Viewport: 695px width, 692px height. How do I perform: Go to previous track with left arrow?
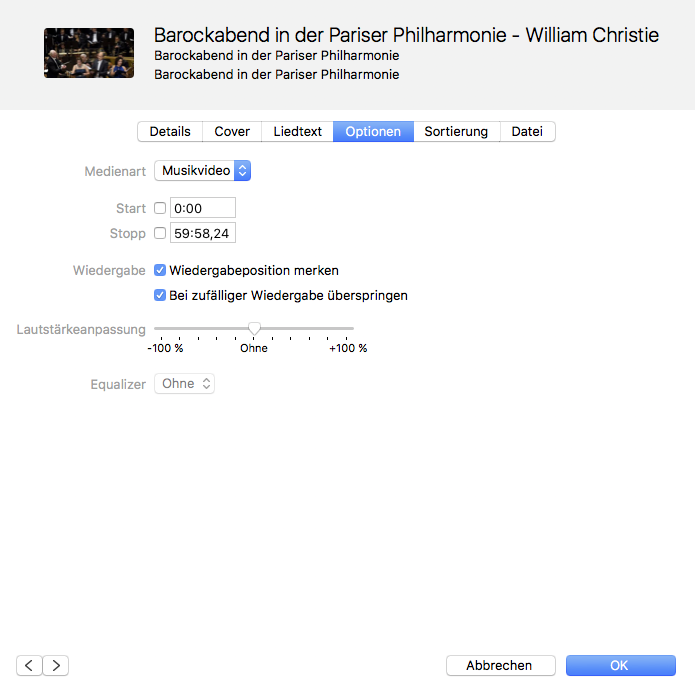[x=29, y=665]
